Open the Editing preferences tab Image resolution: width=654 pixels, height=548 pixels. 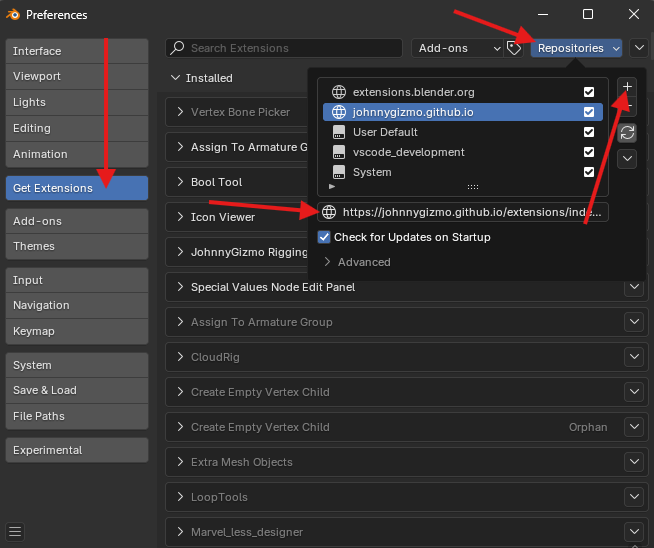[77, 128]
